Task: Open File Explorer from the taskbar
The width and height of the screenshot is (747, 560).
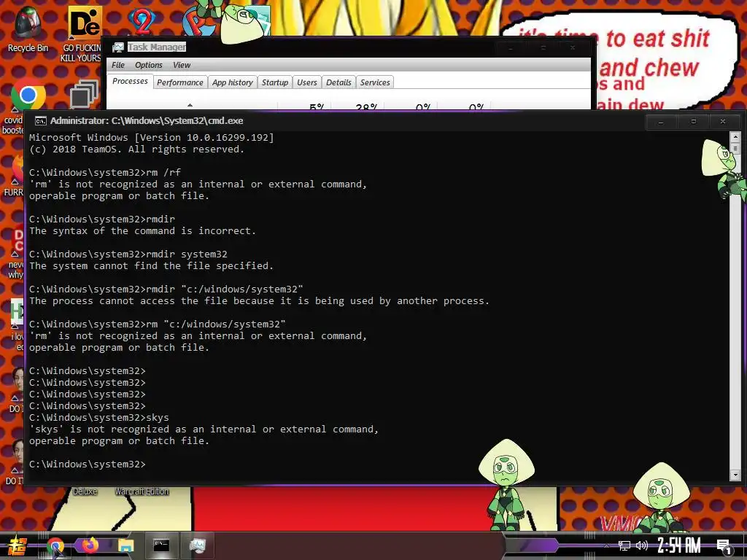Action: pos(125,545)
